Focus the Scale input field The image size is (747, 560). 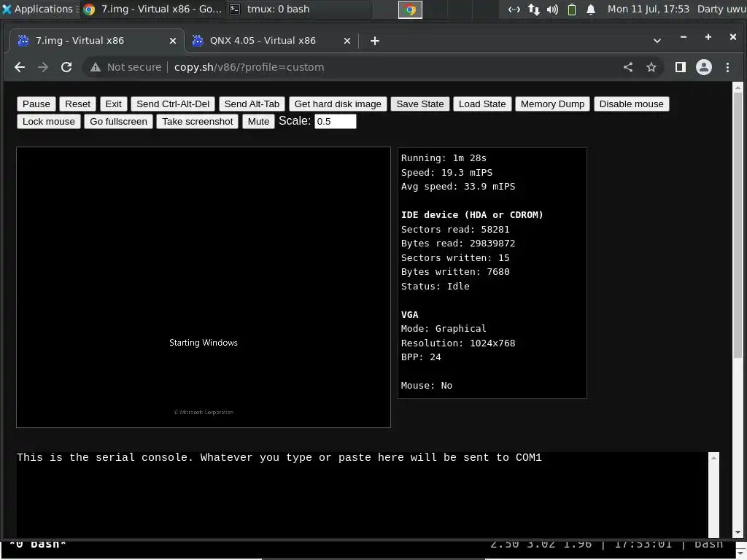pyautogui.click(x=336, y=122)
